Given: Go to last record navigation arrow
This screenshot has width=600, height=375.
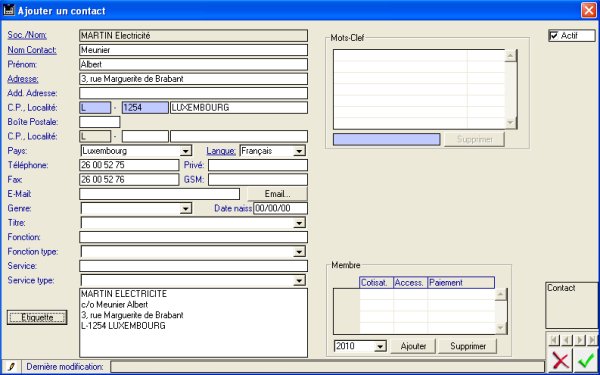Looking at the screenshot, I should click(x=592, y=340).
